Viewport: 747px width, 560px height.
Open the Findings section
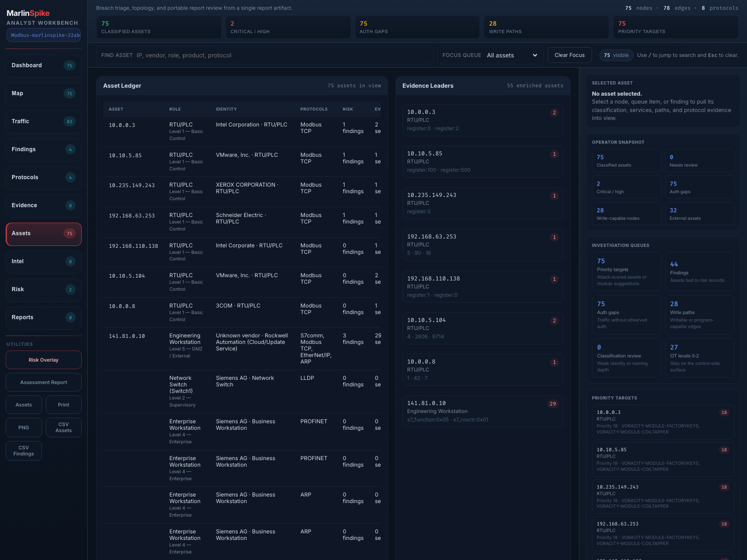43,150
